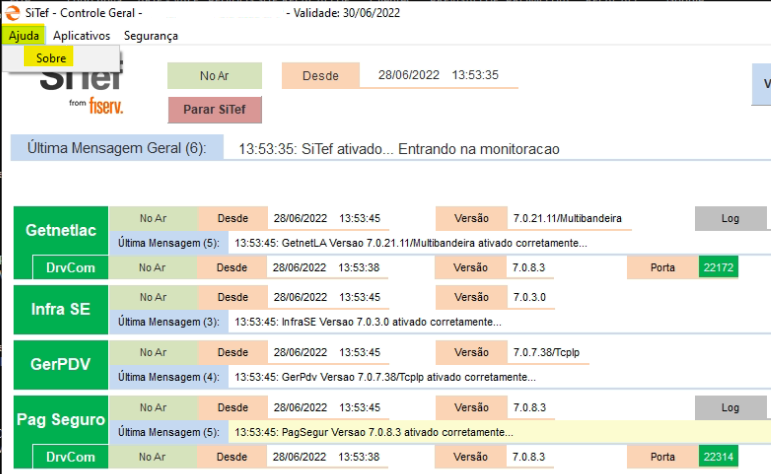771x474 pixels.
Task: Click port number 22172
Action: [x=718, y=267]
